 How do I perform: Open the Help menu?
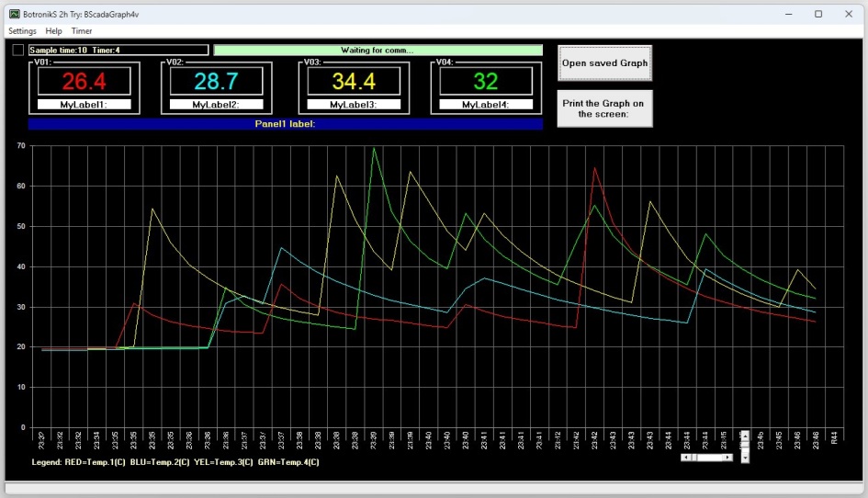53,31
